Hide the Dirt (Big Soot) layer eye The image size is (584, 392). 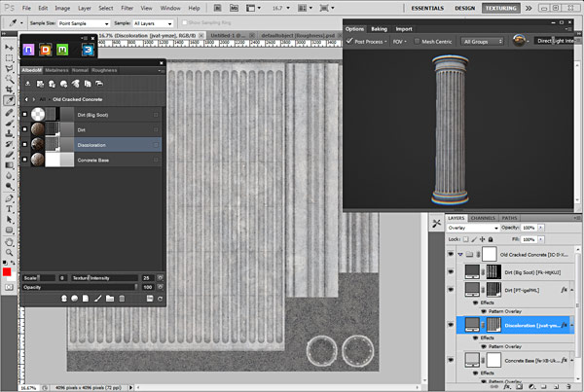451,272
